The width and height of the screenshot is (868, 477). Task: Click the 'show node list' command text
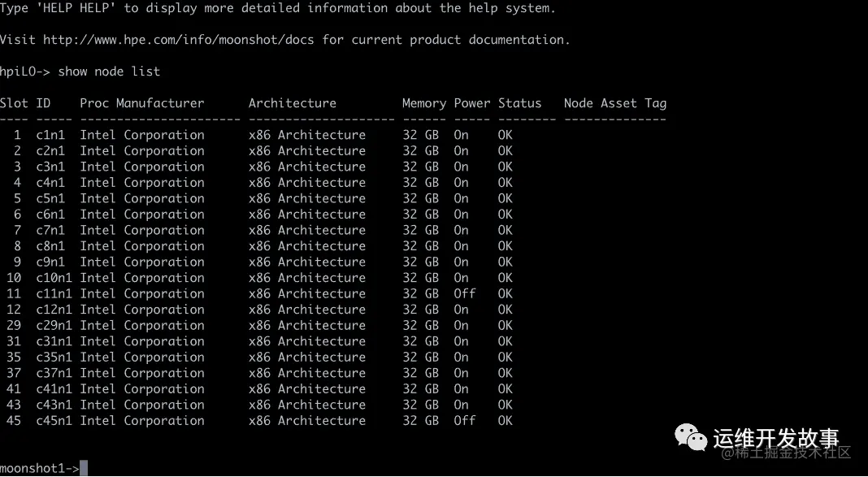pos(109,72)
